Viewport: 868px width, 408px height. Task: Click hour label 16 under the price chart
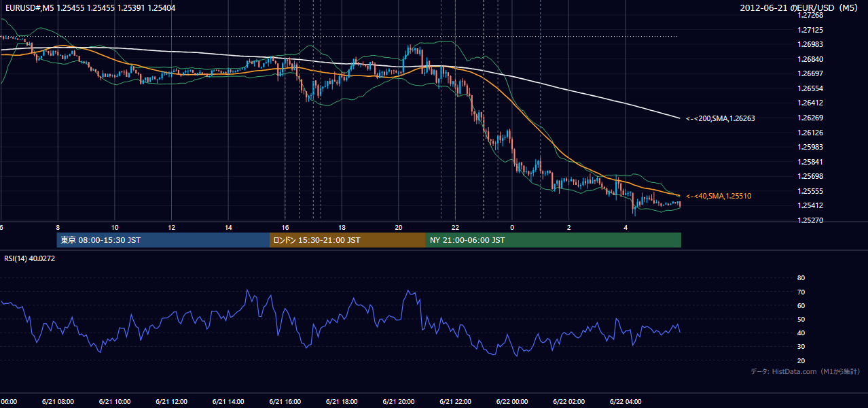(x=285, y=228)
